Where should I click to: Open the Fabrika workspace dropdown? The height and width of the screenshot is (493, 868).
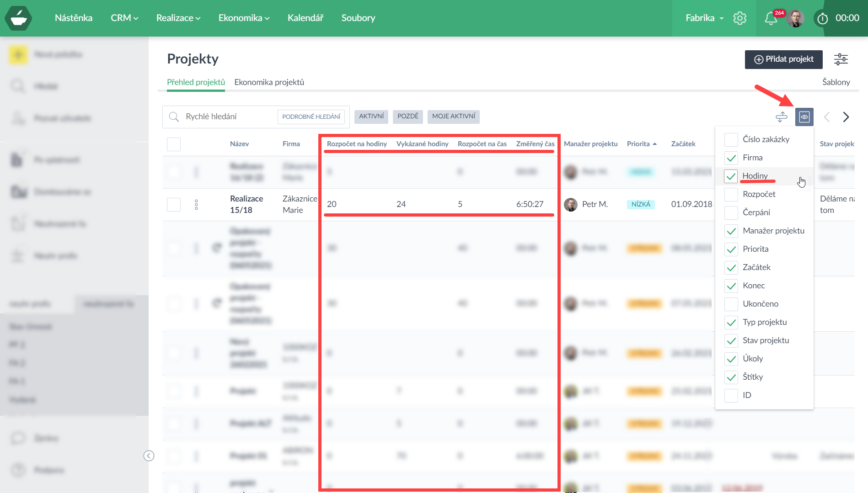[x=704, y=18]
